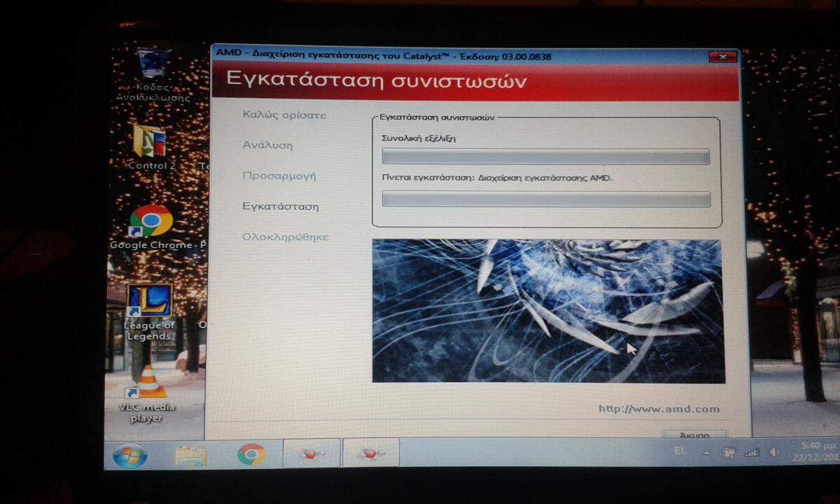Select the Ανάλυση step
Viewport: 840px width, 504px height.
(267, 146)
